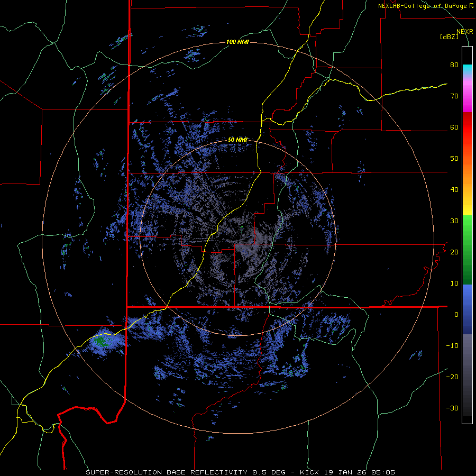Click the 0 value on dBZ scale

click(456, 315)
